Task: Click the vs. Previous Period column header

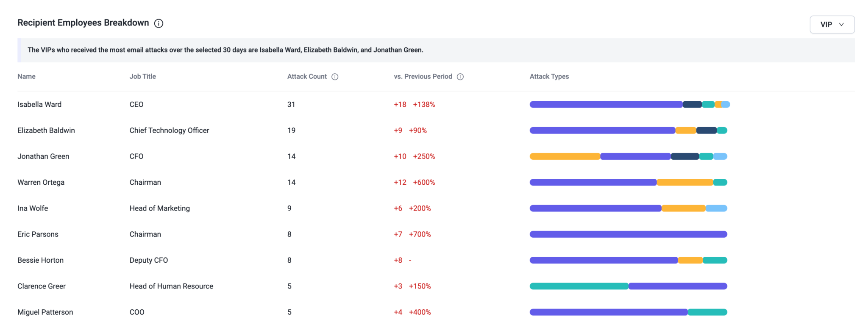Action: click(x=423, y=76)
